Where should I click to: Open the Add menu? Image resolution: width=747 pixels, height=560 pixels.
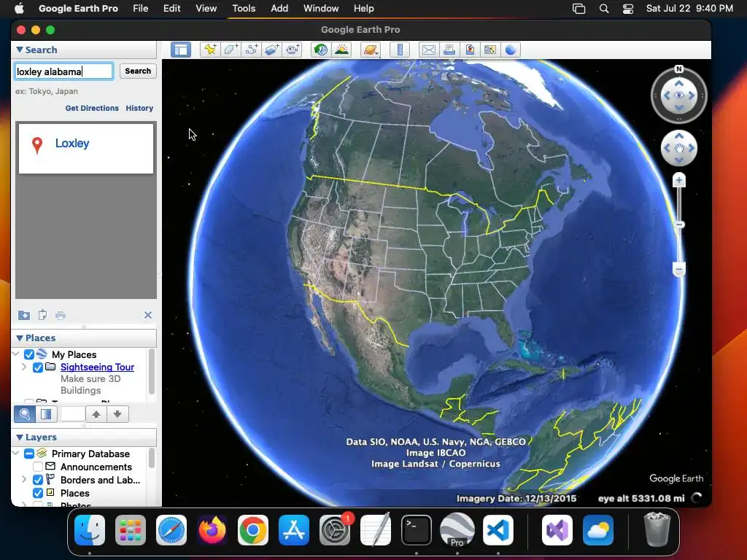[x=279, y=8]
